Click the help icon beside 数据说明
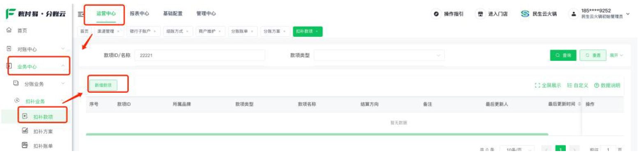The width and height of the screenshot is (644, 158). click(x=596, y=85)
